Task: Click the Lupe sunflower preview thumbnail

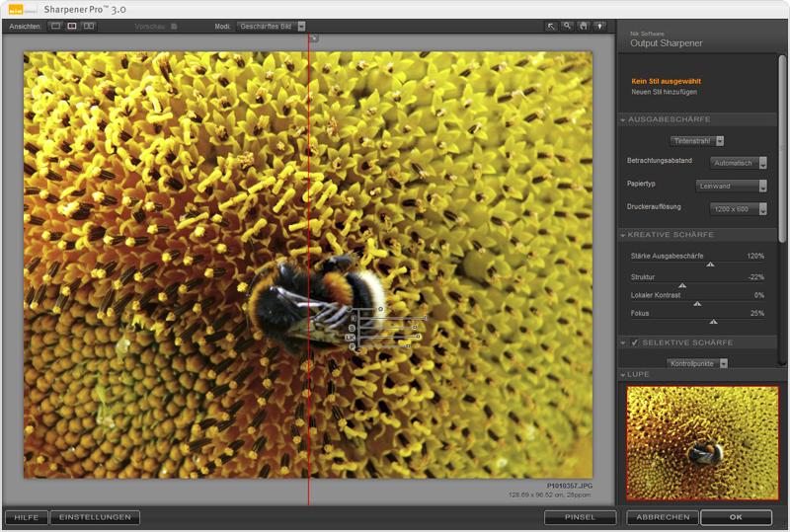Action: 701,442
